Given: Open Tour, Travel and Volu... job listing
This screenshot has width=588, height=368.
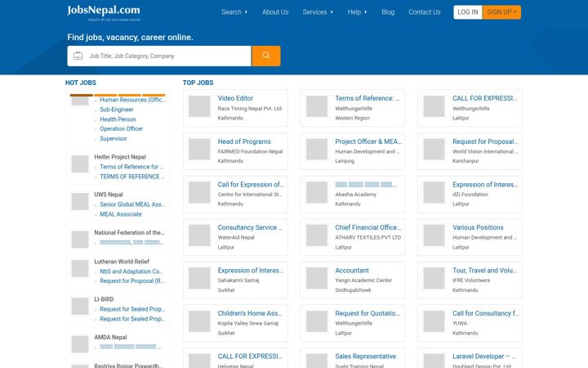Looking at the screenshot, I should tap(484, 271).
